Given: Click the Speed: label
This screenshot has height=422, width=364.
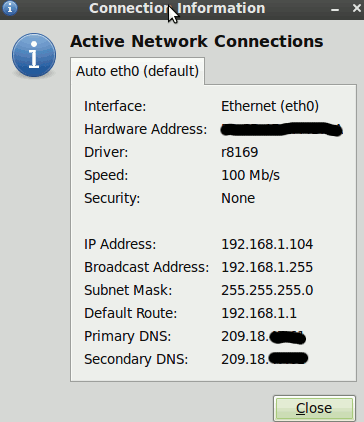Looking at the screenshot, I should pyautogui.click(x=106, y=175).
